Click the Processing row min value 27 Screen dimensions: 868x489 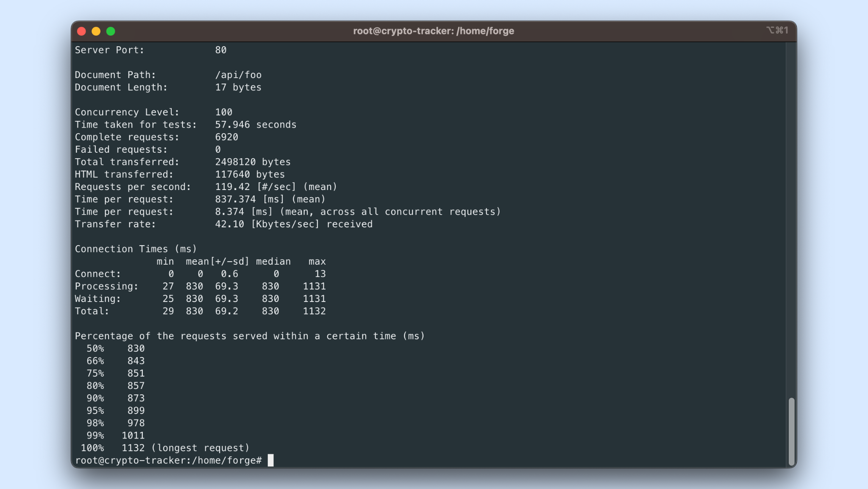168,286
